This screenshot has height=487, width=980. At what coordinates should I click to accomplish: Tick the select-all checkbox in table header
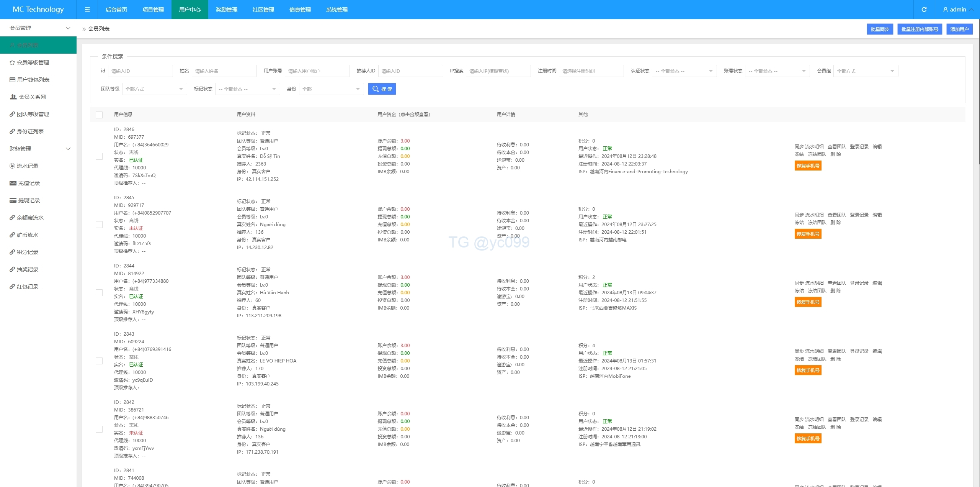click(x=99, y=115)
